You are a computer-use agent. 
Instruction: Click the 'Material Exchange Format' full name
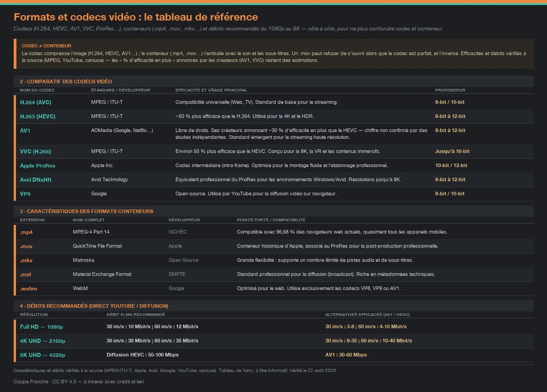[102, 275]
